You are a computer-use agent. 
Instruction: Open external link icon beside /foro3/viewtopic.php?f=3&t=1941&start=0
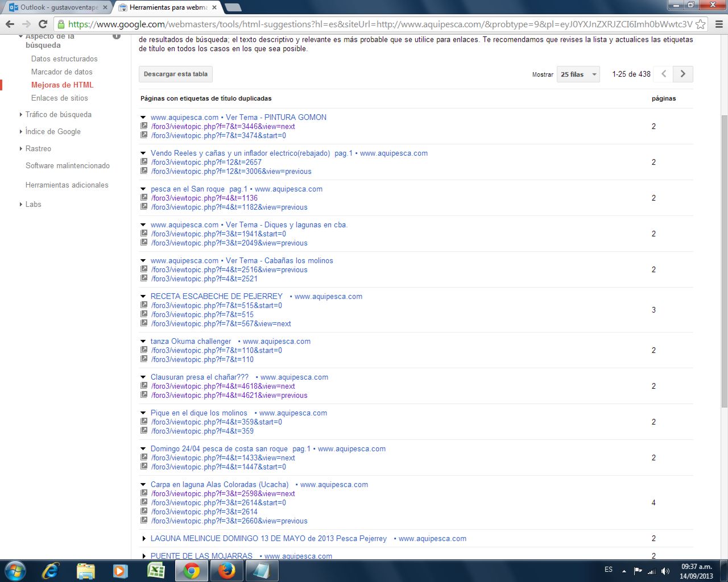tap(144, 234)
